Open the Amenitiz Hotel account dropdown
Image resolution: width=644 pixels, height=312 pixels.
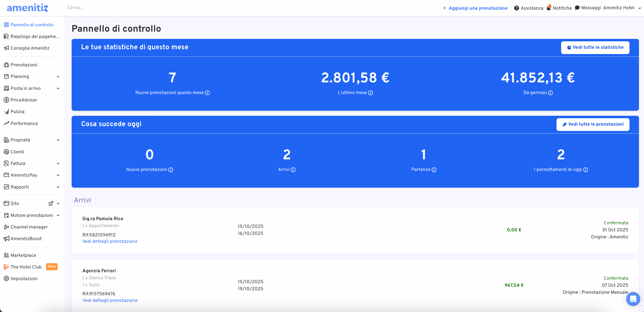[x=621, y=8]
